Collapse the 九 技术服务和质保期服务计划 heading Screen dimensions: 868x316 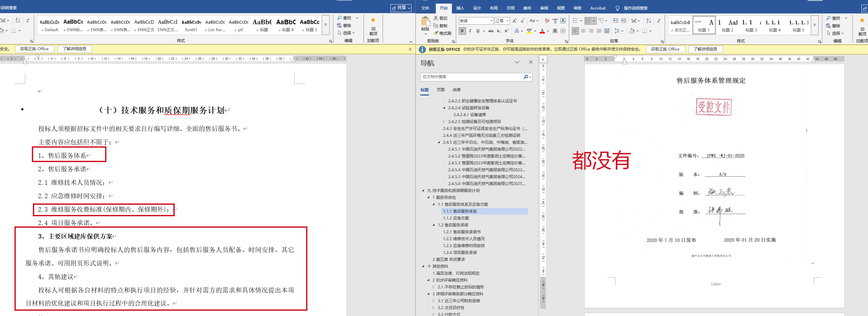coord(423,190)
